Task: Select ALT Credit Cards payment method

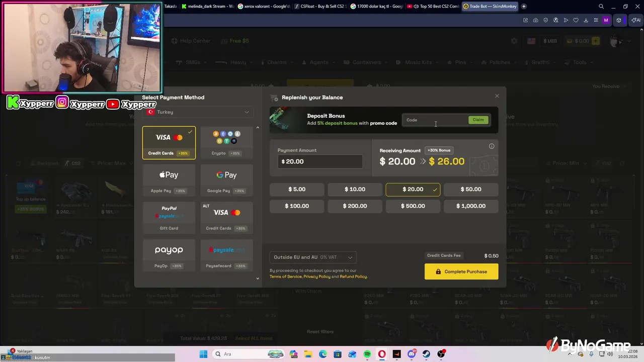Action: 226,218
